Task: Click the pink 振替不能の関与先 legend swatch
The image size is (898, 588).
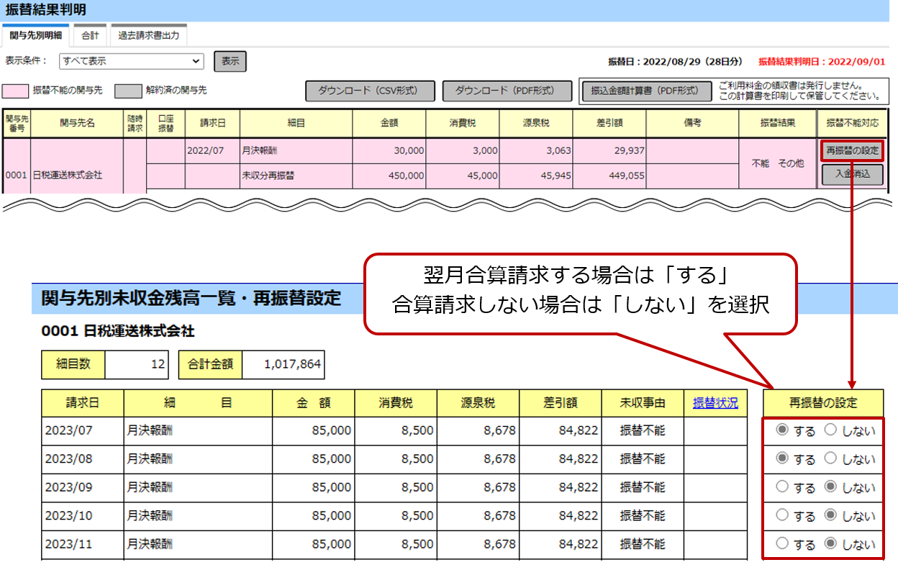Action: click(x=17, y=91)
